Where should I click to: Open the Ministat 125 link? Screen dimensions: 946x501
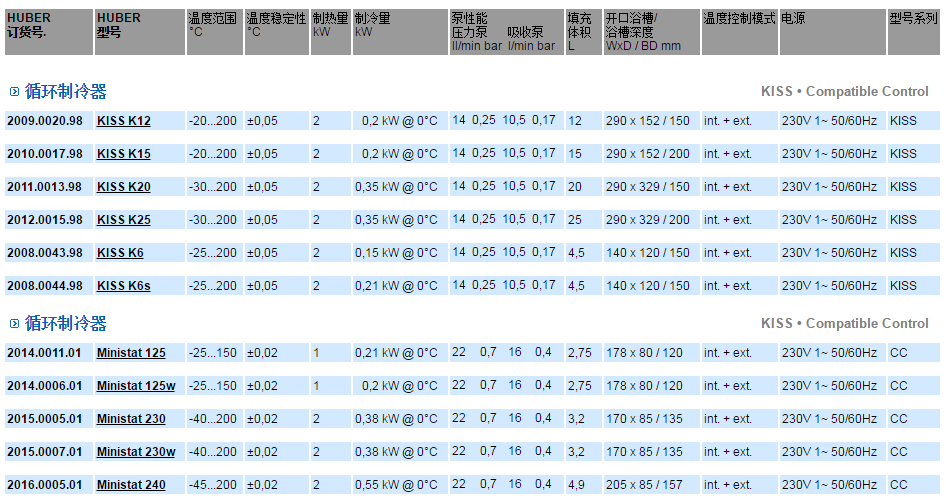(x=131, y=353)
